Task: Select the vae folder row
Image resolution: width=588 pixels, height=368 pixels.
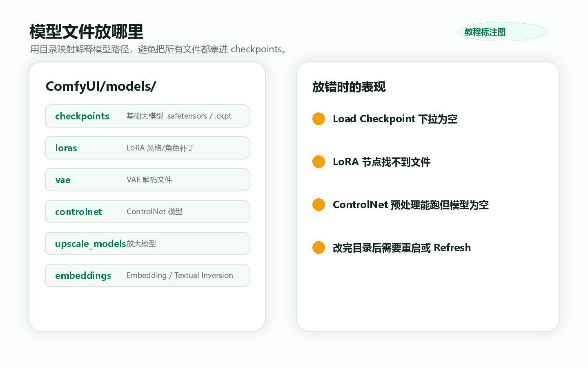Action: (x=147, y=180)
